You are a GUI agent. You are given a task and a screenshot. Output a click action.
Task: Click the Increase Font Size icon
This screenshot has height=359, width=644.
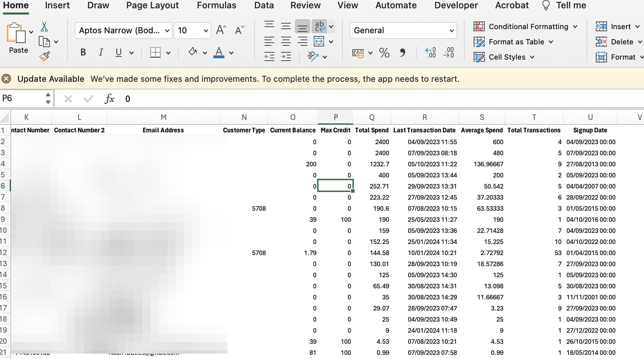pos(221,30)
